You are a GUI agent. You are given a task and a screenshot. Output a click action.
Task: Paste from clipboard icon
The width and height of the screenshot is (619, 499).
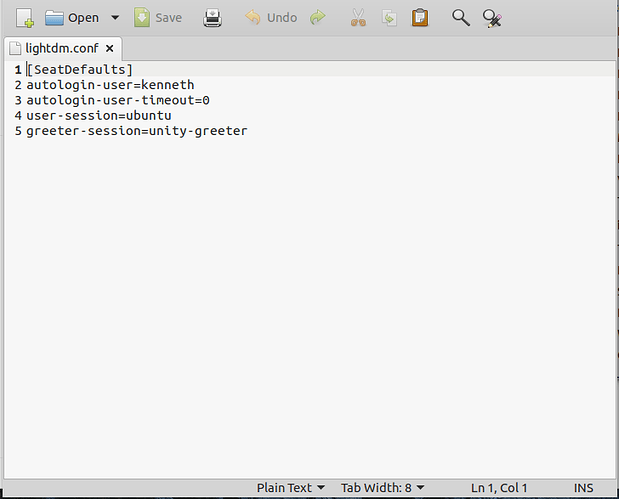[420, 17]
